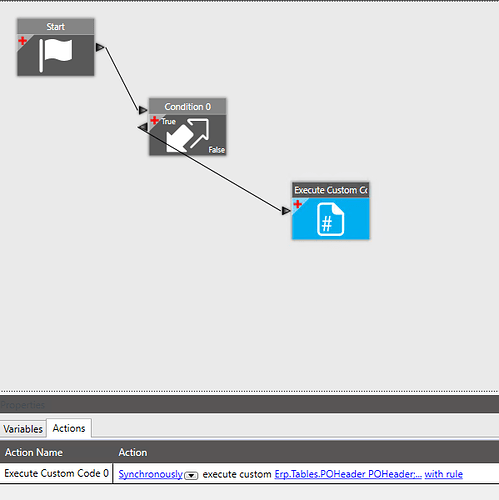The height and width of the screenshot is (500, 499).
Task: Click the Condition 0 title bar
Action: click(x=187, y=107)
